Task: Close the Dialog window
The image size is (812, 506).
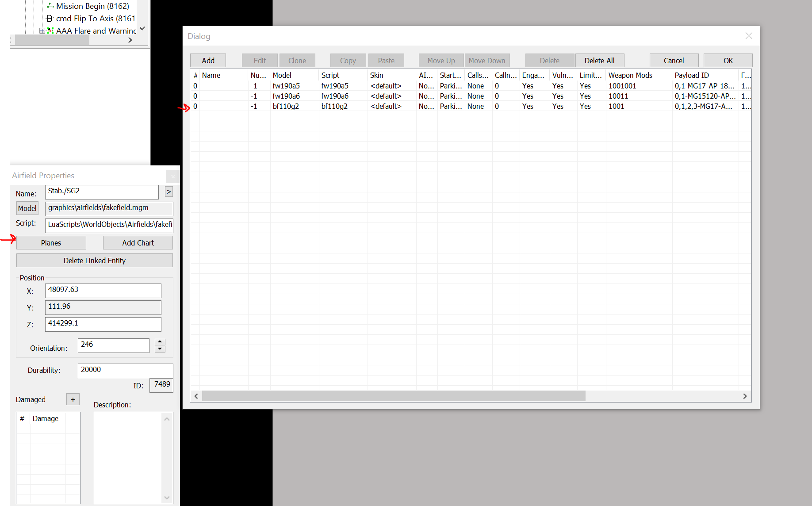Action: point(749,36)
